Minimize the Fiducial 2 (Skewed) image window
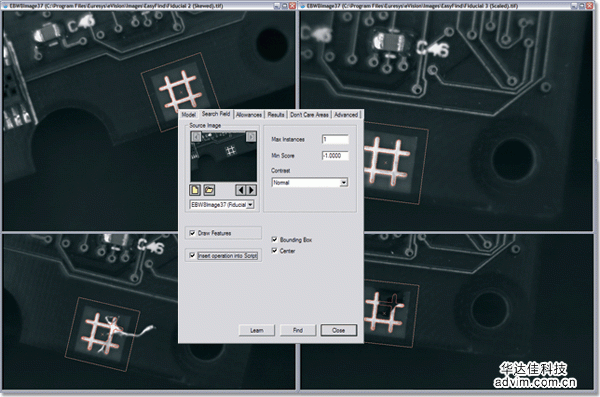 tap(278, 6)
